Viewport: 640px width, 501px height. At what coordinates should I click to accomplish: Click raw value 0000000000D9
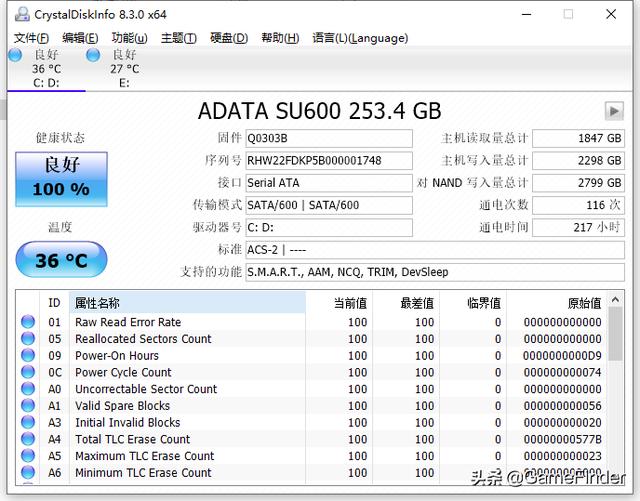click(562, 356)
